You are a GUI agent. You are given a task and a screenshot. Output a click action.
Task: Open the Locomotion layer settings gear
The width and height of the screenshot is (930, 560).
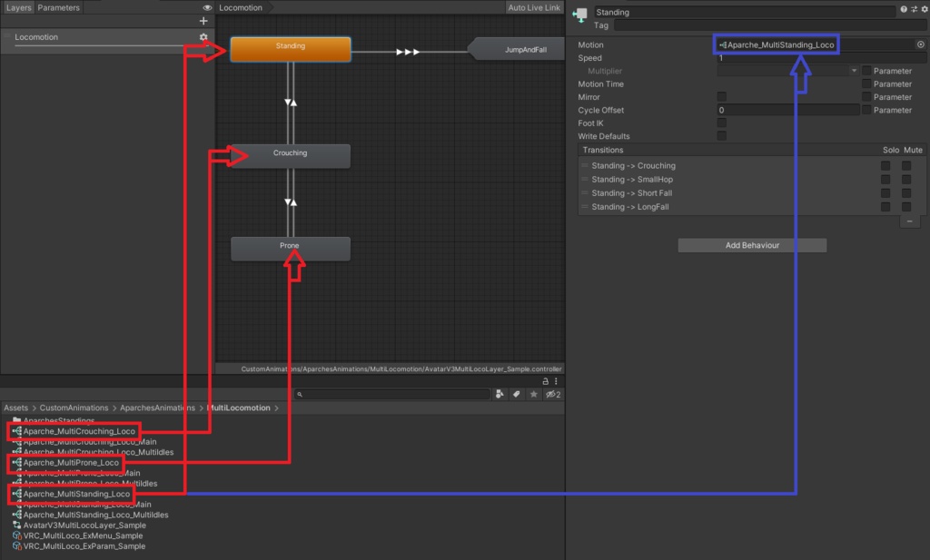click(203, 36)
